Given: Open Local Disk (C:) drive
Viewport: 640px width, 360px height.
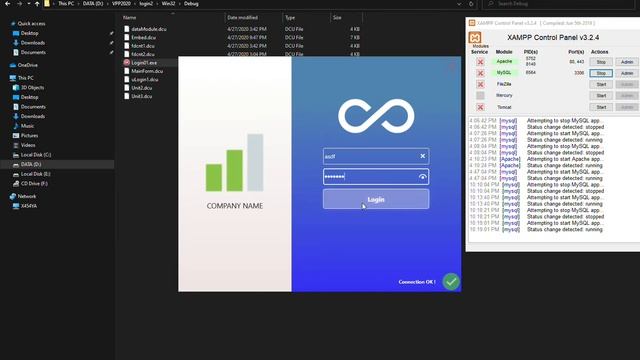Looking at the screenshot, I should coord(36,155).
